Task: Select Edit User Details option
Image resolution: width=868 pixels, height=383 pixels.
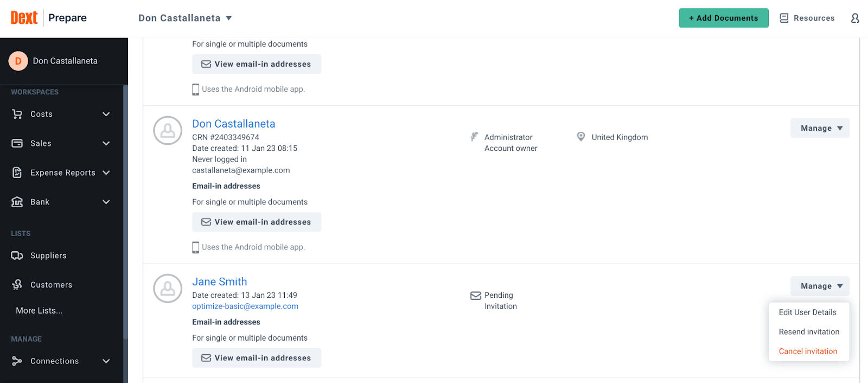Action: click(807, 312)
